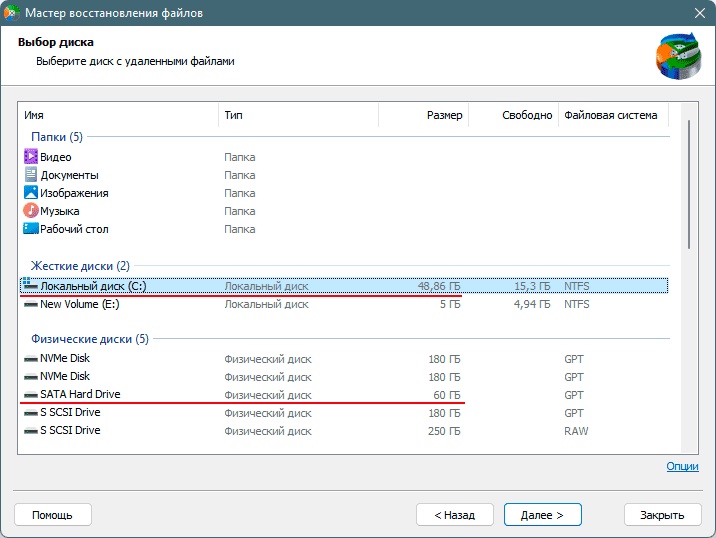716x538 pixels.
Task: Click the 48,86 ГБ size value
Action: [x=439, y=286]
